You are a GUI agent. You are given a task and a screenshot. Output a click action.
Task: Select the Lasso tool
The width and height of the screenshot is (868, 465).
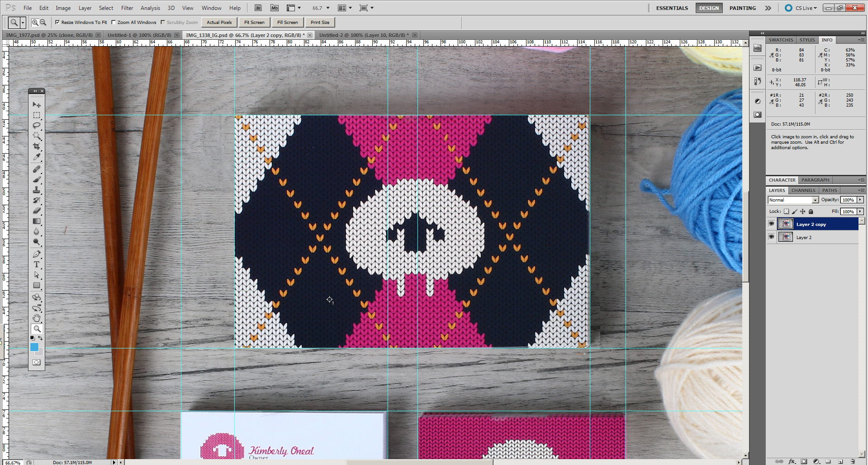point(37,126)
